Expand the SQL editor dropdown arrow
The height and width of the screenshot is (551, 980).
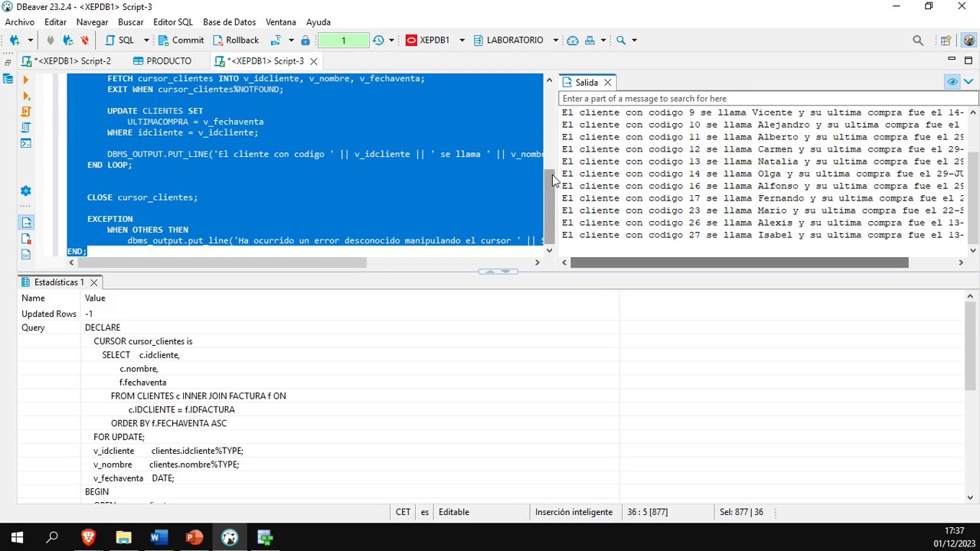(x=145, y=41)
